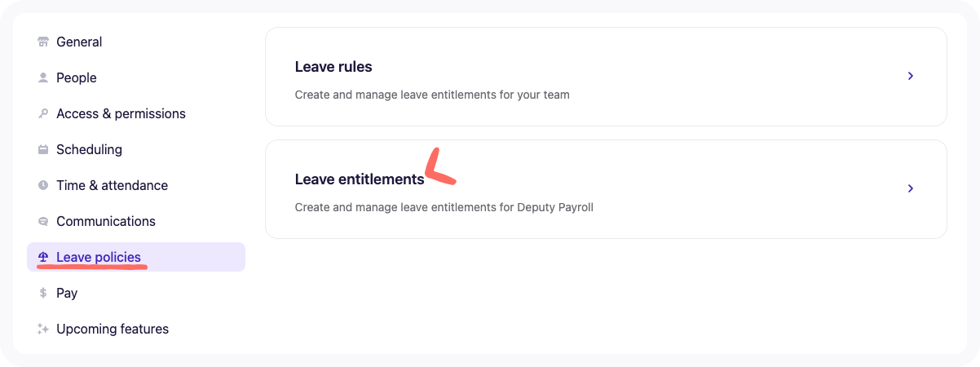
Task: Click the Upcoming features sparkle icon
Action: (x=43, y=329)
